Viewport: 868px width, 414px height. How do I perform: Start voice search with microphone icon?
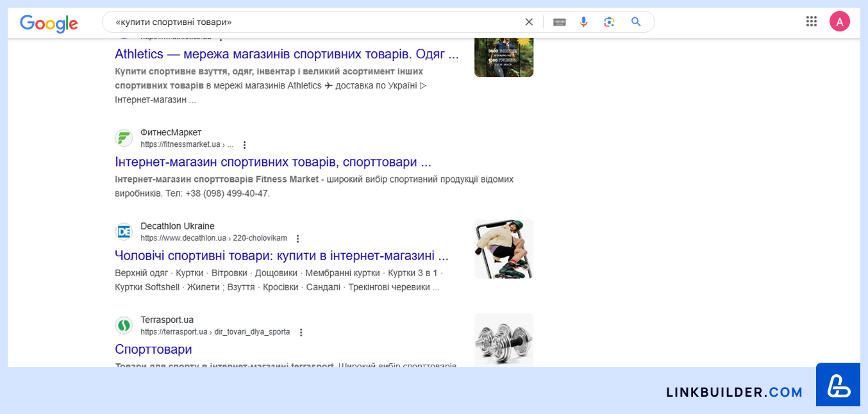tap(583, 22)
